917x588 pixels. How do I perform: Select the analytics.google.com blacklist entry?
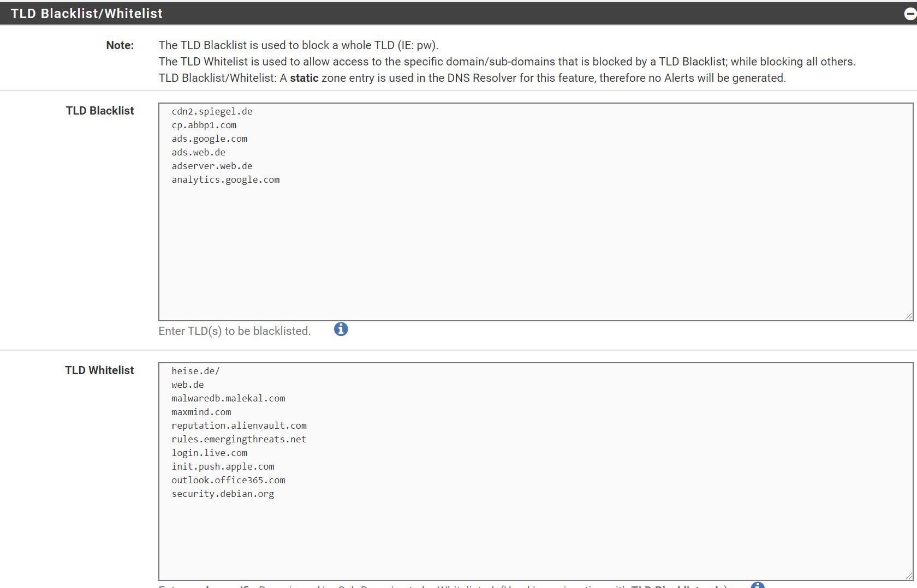225,179
